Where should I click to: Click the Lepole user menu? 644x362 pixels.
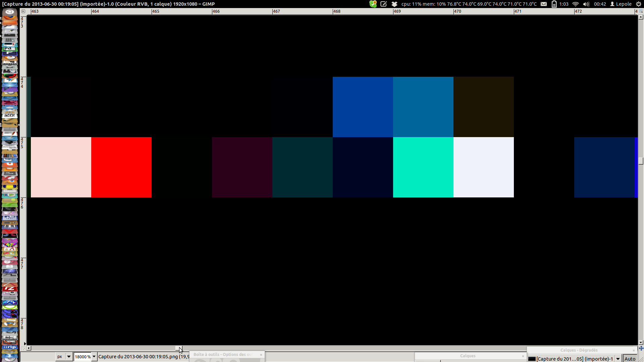click(x=621, y=4)
